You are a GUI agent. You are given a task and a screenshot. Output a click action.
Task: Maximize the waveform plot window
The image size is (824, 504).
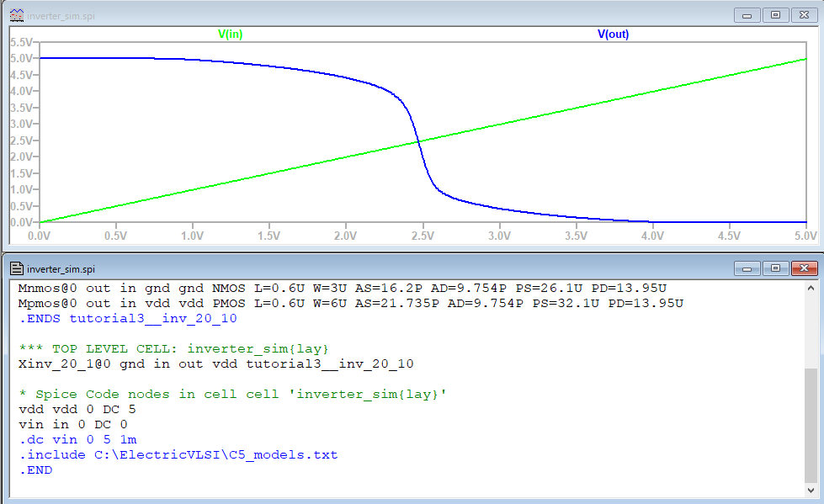pyautogui.click(x=775, y=15)
